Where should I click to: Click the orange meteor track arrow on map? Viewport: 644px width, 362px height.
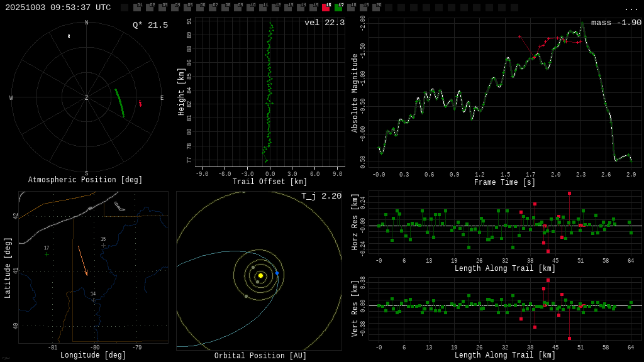click(x=82, y=261)
